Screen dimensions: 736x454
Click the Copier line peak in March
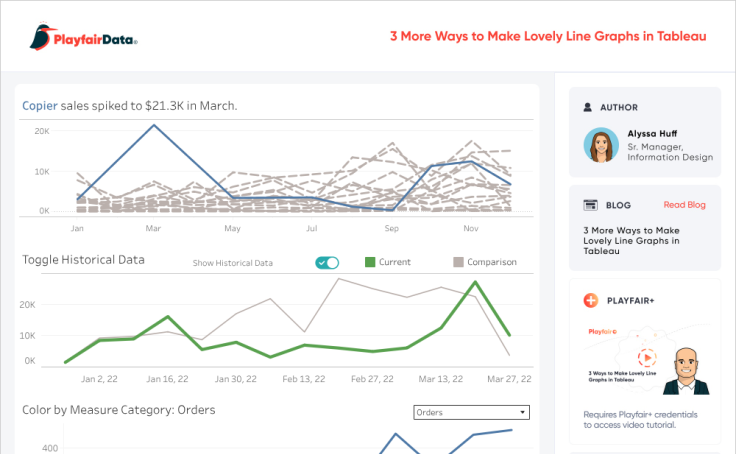coord(153,125)
